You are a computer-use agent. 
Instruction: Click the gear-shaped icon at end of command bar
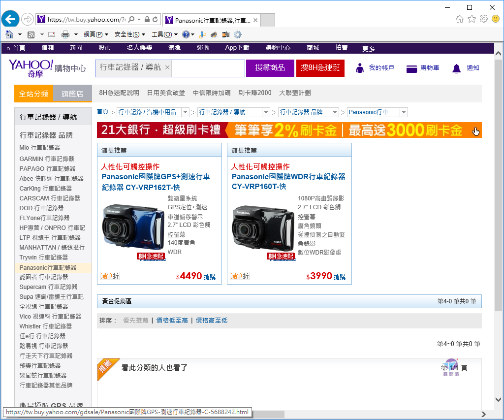pos(238,34)
